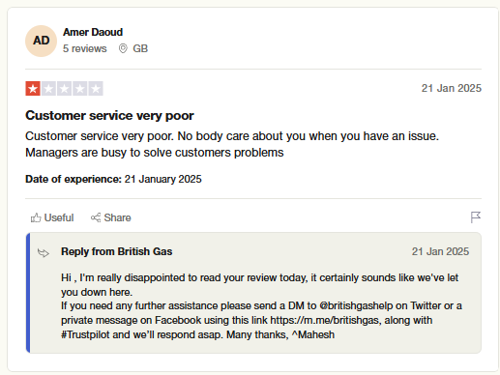This screenshot has height=375, width=500.
Task: Mark the review as Useful
Action: click(52, 218)
